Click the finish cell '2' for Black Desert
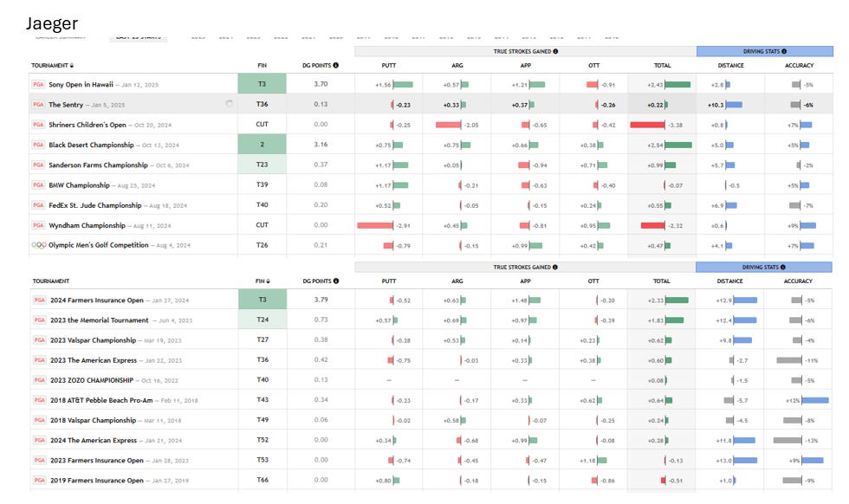This screenshot has height=504, width=849. (262, 145)
